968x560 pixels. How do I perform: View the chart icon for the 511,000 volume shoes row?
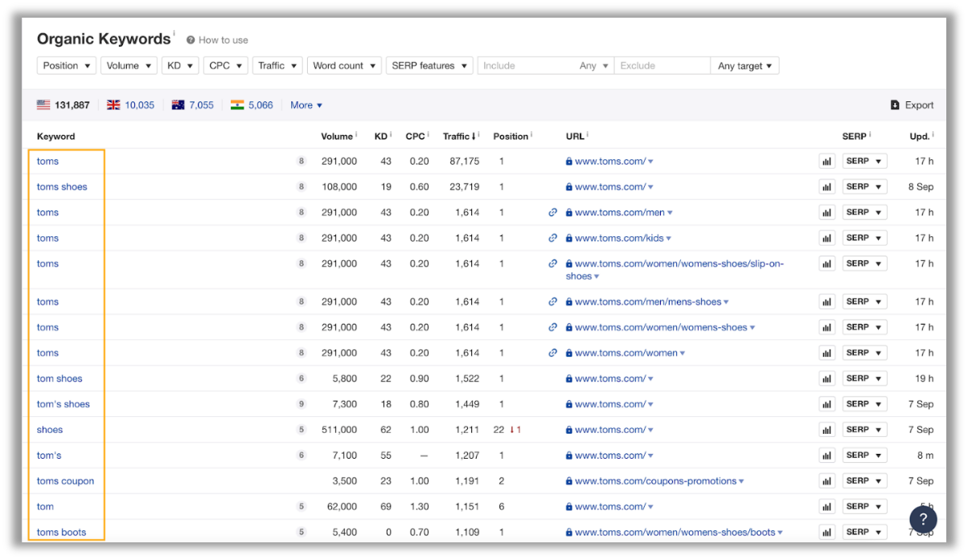[x=826, y=430]
